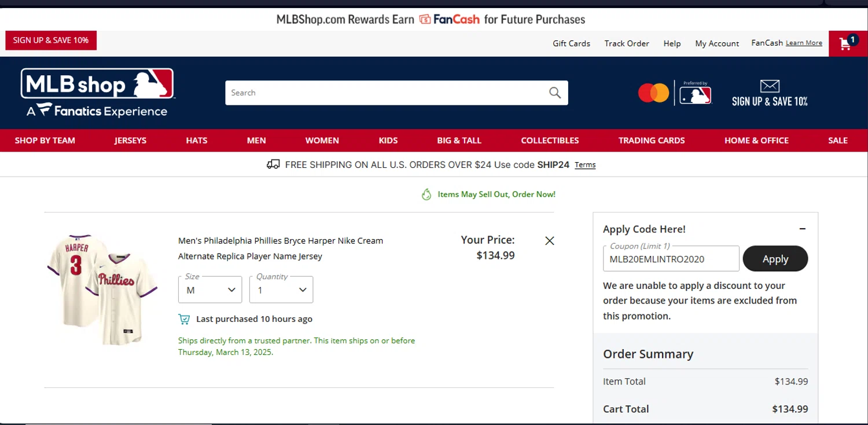Click the SHIP24 promo code text
The height and width of the screenshot is (425, 868).
click(x=553, y=164)
